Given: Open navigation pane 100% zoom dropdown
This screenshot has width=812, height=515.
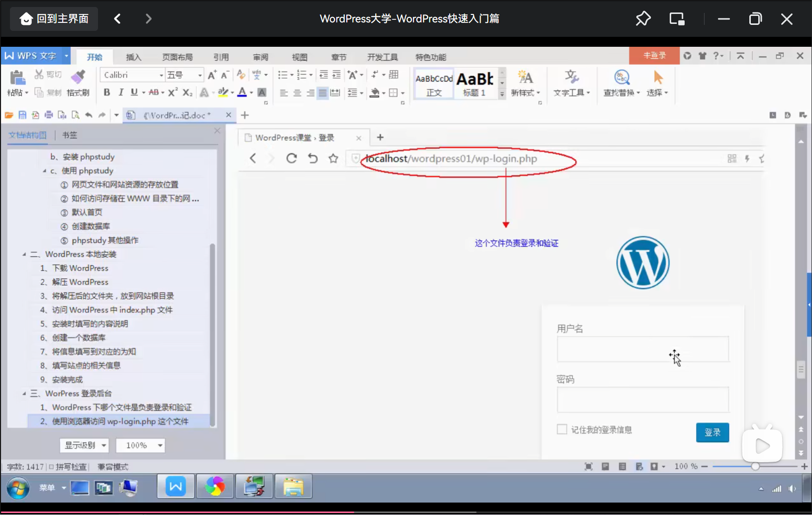Looking at the screenshot, I should (140, 445).
